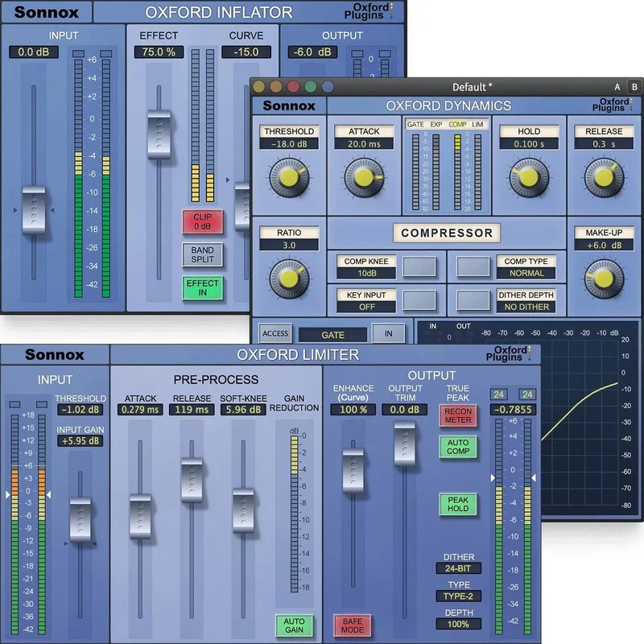Select the COMP meter tab in Dynamics
The width and height of the screenshot is (644, 644).
457,124
